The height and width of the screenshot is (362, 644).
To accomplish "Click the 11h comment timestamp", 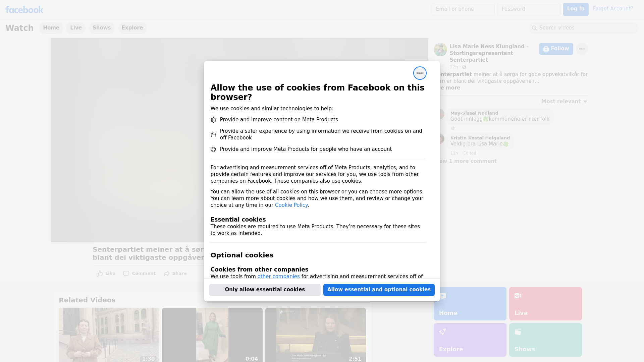I will pyautogui.click(x=454, y=153).
